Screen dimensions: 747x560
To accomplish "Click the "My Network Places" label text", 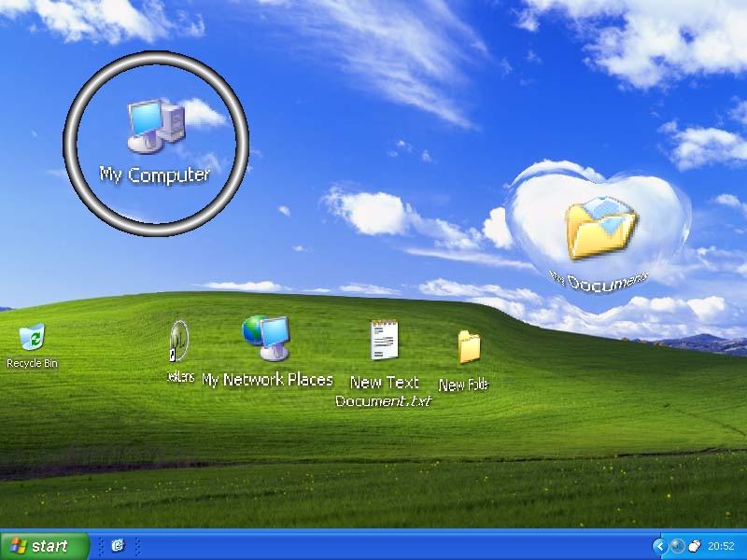I will (x=267, y=380).
